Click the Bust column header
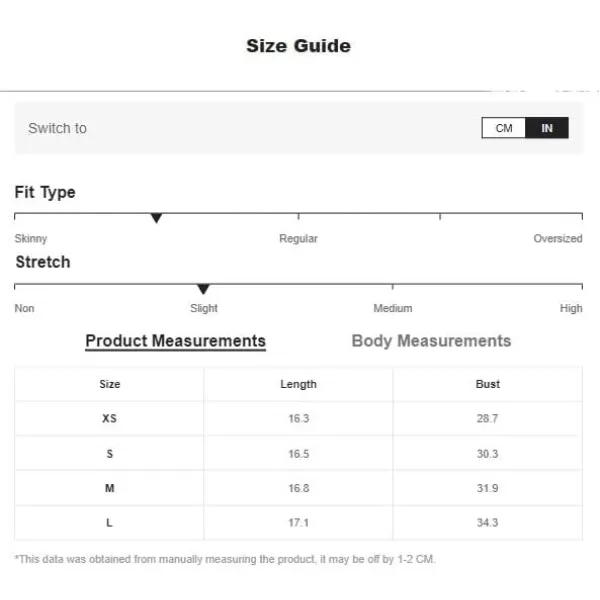 pos(487,384)
